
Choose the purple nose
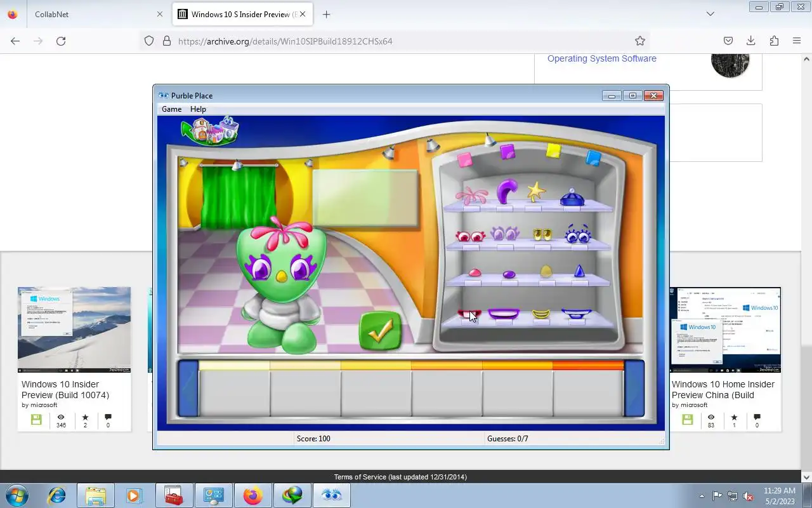(509, 274)
